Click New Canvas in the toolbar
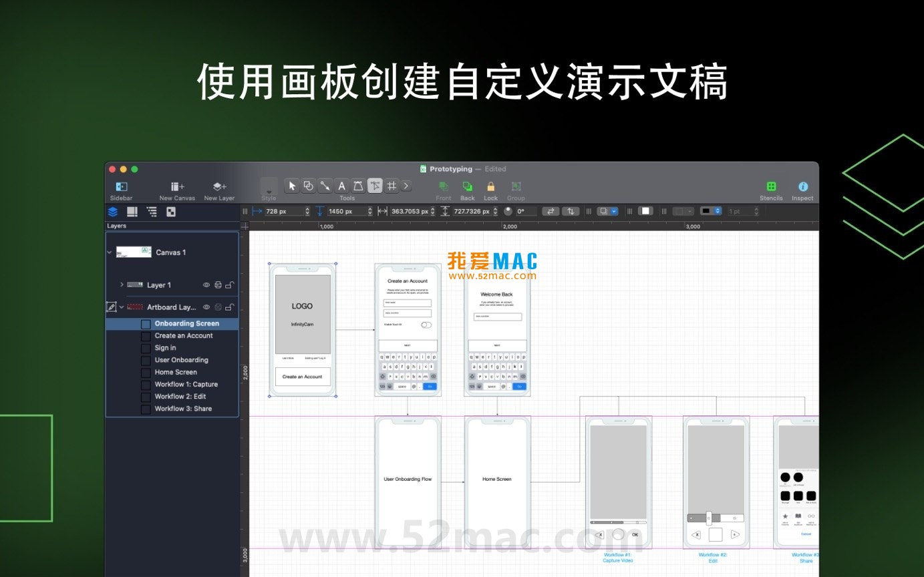 coord(176,189)
